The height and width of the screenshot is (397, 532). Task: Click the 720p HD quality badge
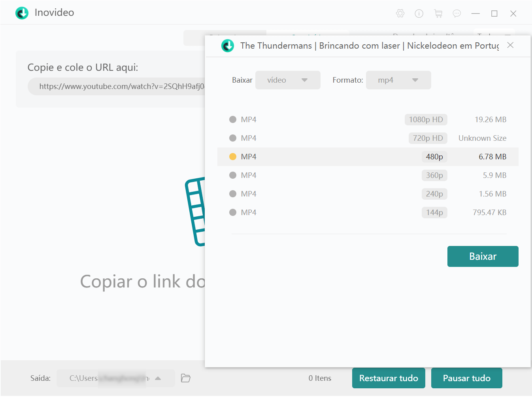(x=428, y=138)
